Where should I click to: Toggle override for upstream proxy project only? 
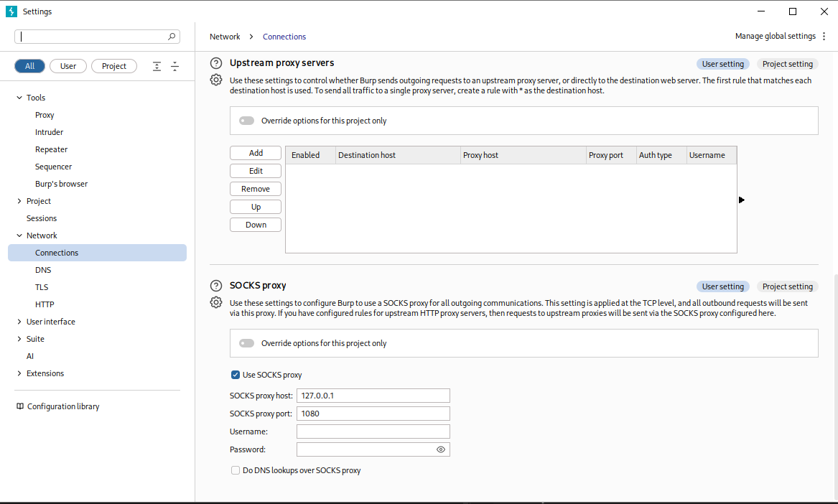pyautogui.click(x=246, y=121)
